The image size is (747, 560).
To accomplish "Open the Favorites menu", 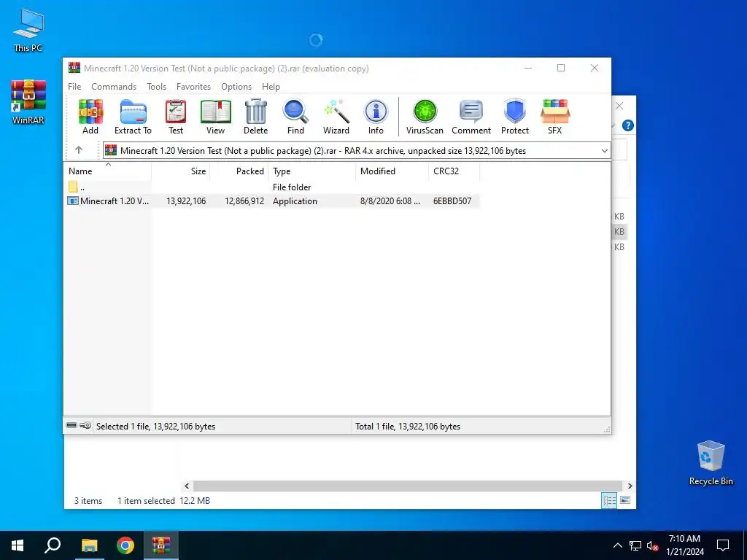I will tap(193, 87).
